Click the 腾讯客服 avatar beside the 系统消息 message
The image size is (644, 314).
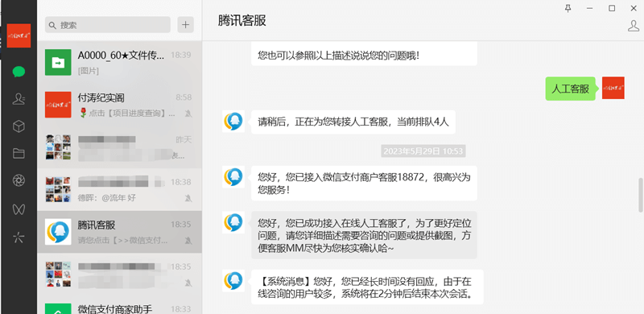point(233,281)
